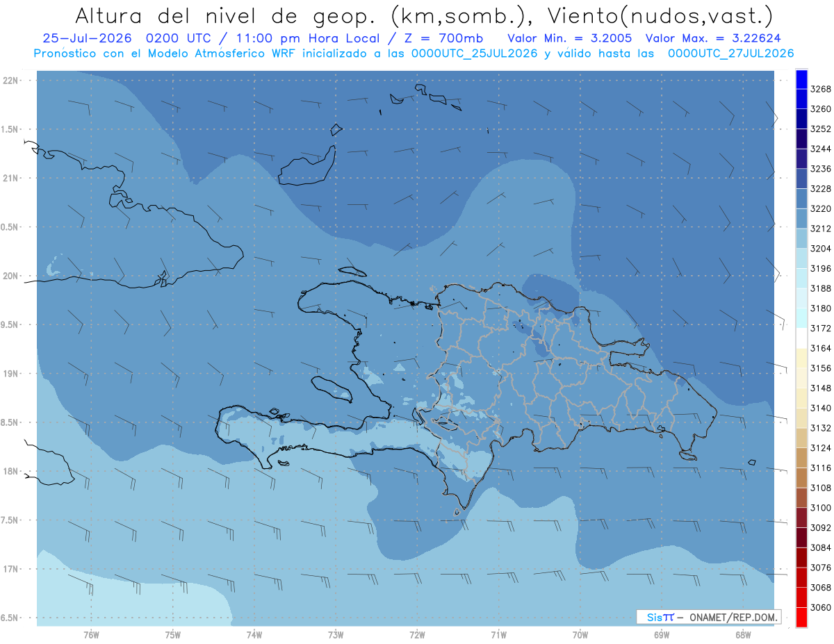Click the 3060 legend value
The image size is (834, 644).
click(x=821, y=607)
